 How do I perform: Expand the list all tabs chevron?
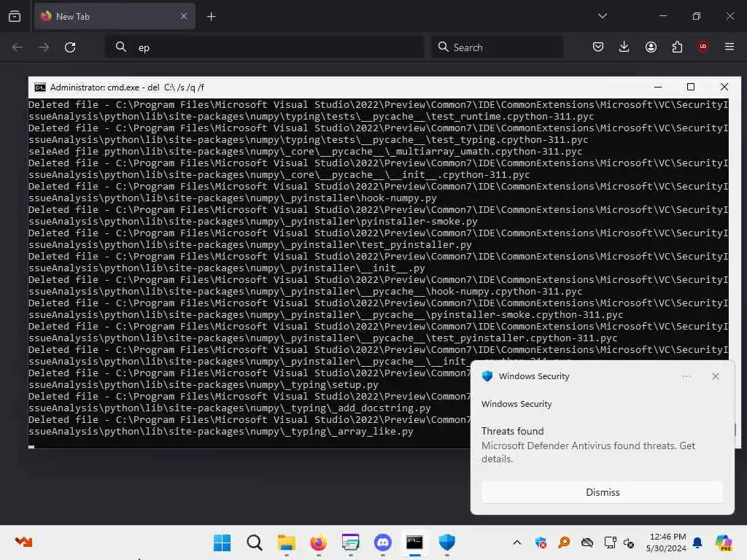[x=603, y=16]
